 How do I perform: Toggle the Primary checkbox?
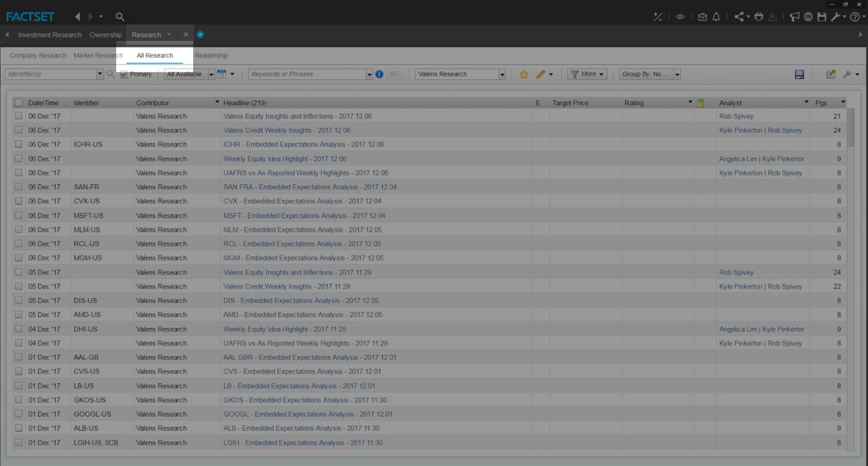[124, 74]
